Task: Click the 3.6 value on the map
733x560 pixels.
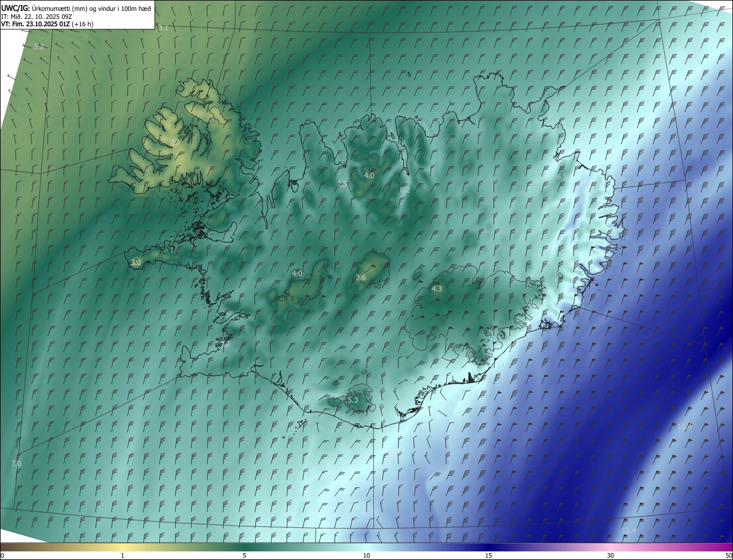Action: pos(361,278)
